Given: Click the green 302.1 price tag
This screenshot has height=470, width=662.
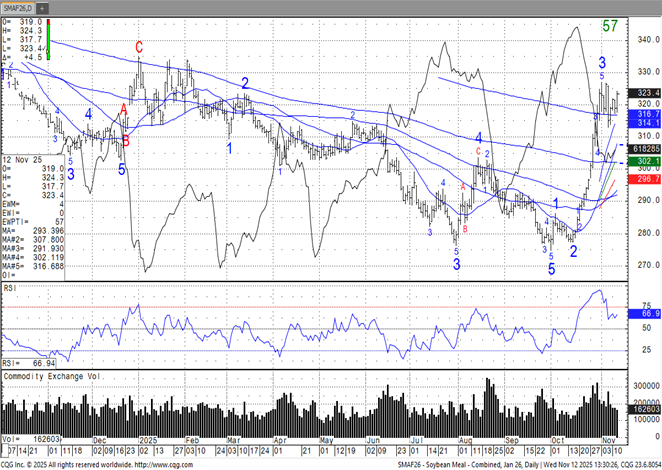Looking at the screenshot, I should click(x=645, y=161).
